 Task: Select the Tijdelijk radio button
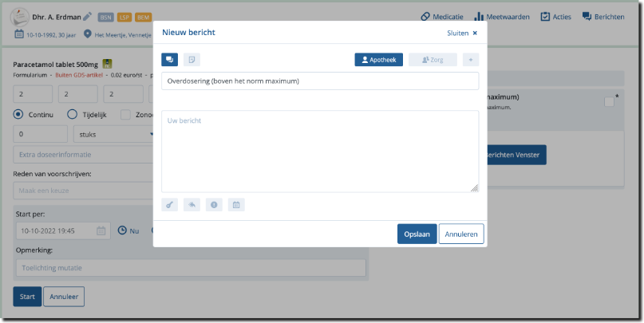click(72, 114)
